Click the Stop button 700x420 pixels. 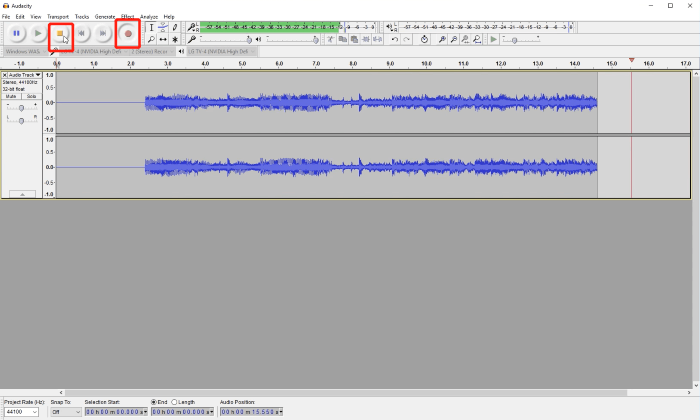click(60, 34)
